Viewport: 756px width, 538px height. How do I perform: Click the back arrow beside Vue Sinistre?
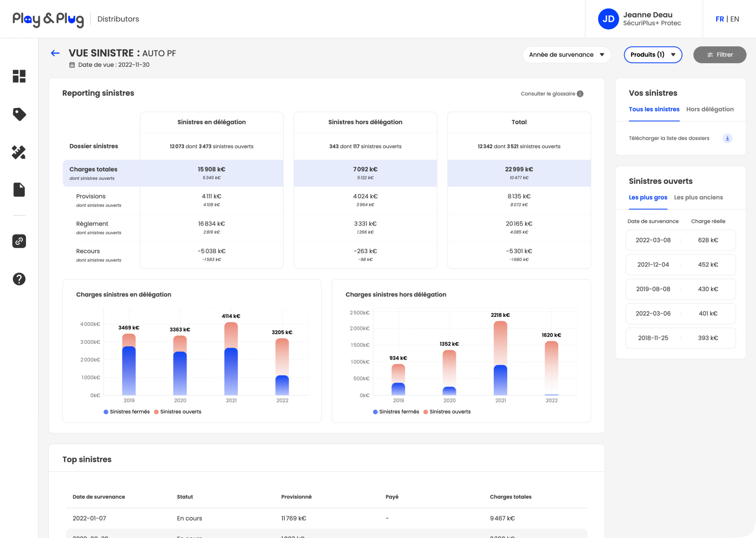[x=55, y=53]
